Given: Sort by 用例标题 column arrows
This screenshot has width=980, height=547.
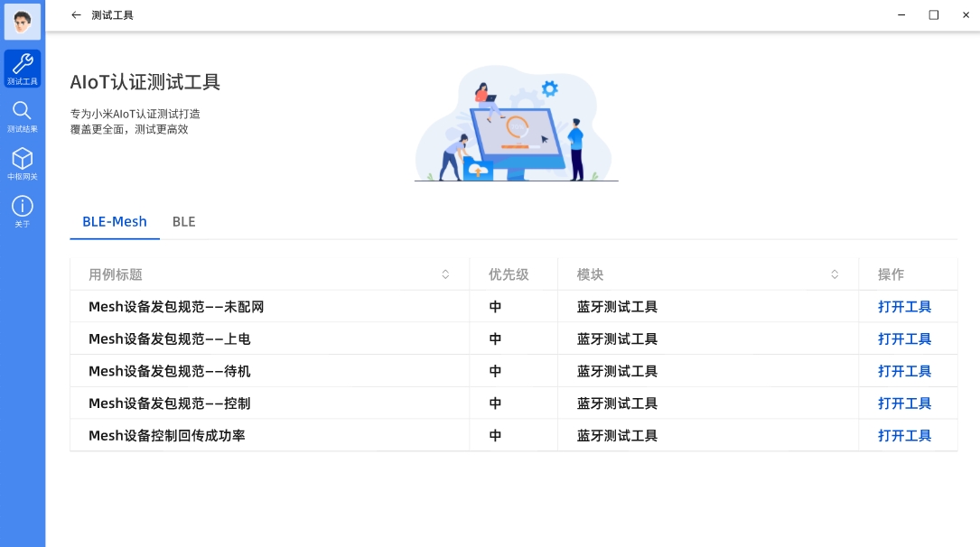Looking at the screenshot, I should click(x=445, y=274).
